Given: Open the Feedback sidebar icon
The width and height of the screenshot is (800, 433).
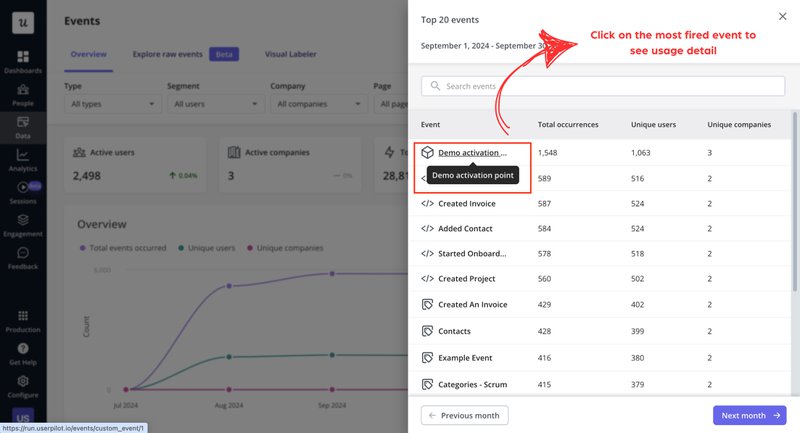Looking at the screenshot, I should (22, 257).
